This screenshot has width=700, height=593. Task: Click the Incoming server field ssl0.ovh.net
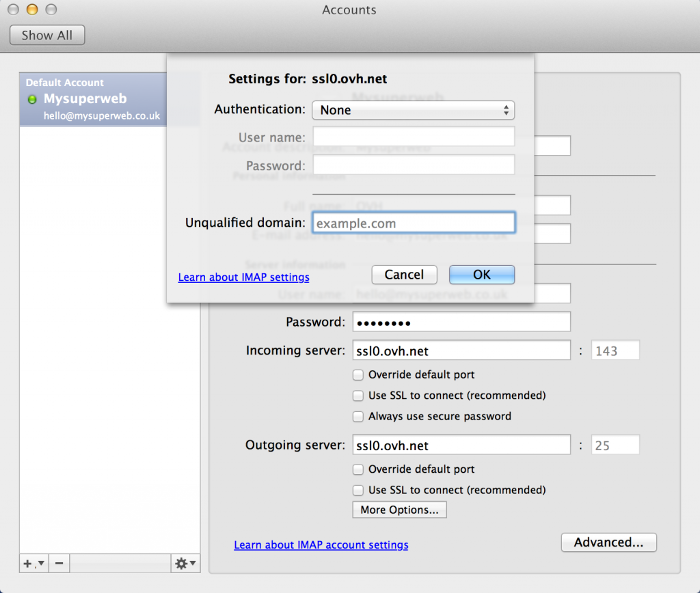[461, 350]
